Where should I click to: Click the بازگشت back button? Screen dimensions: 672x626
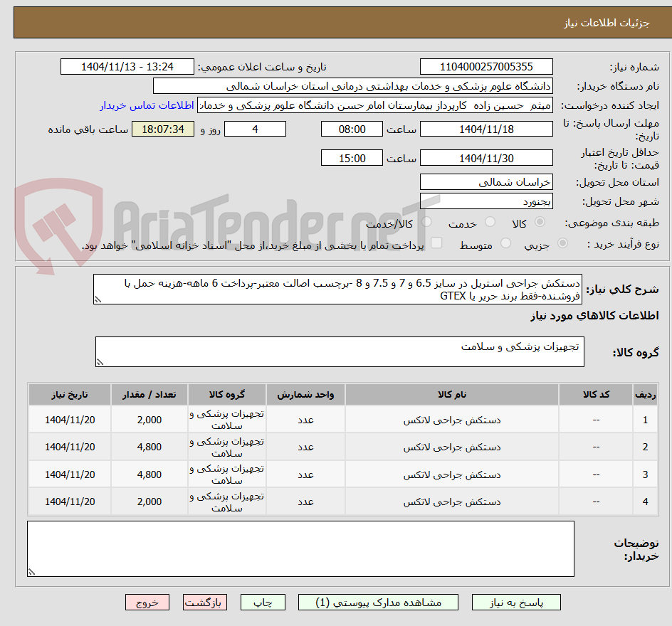204,603
